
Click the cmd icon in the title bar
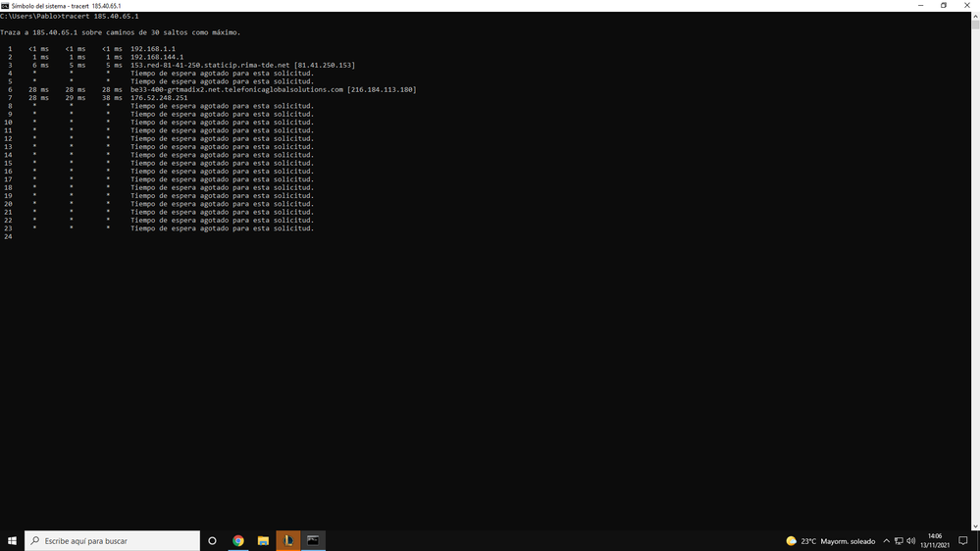pyautogui.click(x=5, y=6)
